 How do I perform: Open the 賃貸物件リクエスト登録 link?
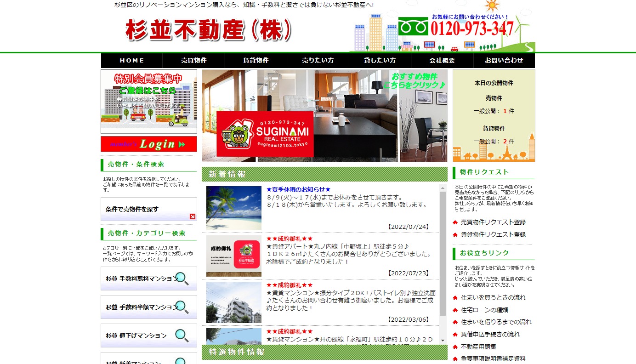click(493, 234)
